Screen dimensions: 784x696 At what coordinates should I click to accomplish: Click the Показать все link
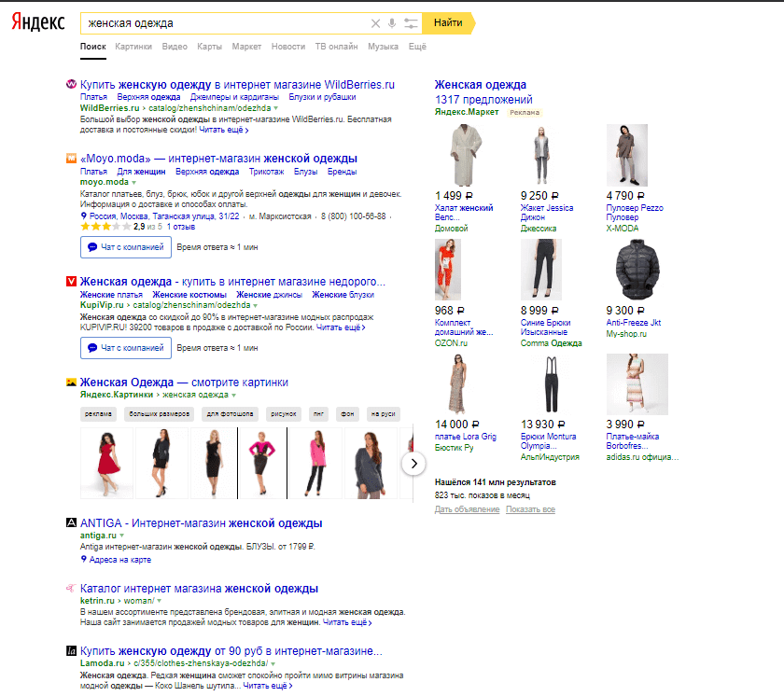click(x=530, y=509)
